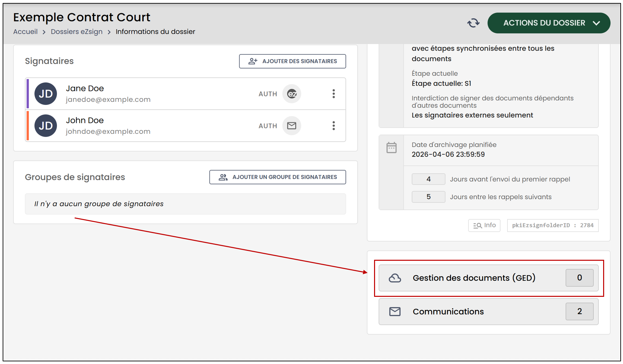The image size is (623, 364).
Task: Click the envelope icon in Communications row
Action: pos(395,312)
